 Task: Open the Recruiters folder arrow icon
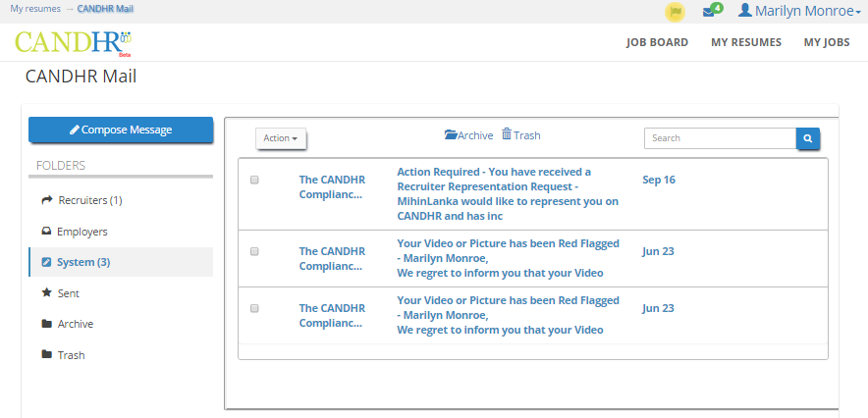(x=47, y=200)
